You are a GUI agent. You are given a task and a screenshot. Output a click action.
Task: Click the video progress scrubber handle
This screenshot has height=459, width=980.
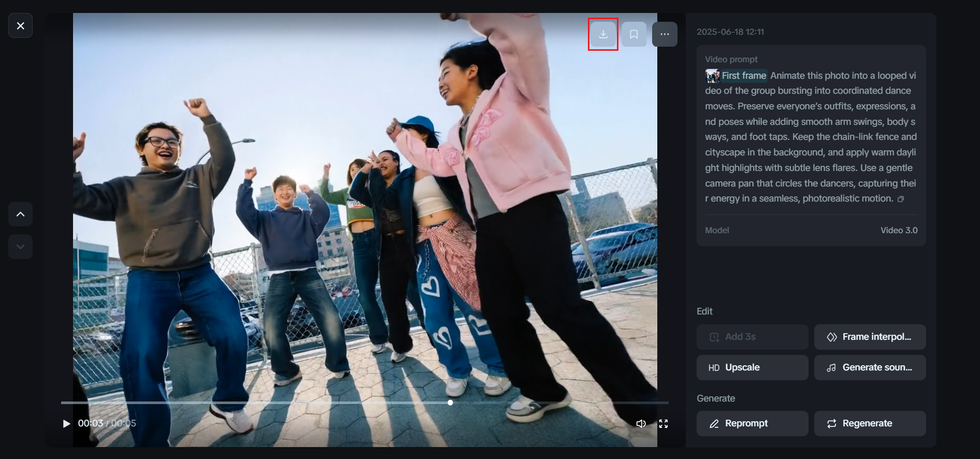[450, 403]
